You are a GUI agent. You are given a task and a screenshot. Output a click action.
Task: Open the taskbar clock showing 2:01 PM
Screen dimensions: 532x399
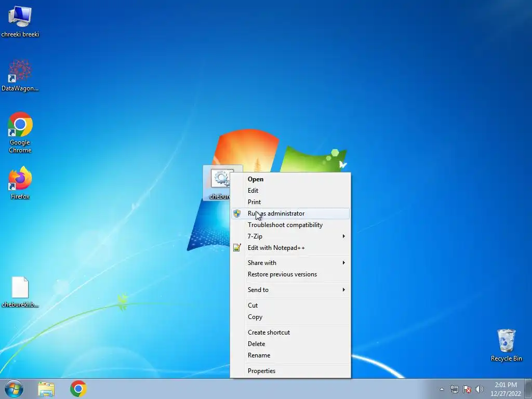pyautogui.click(x=506, y=389)
